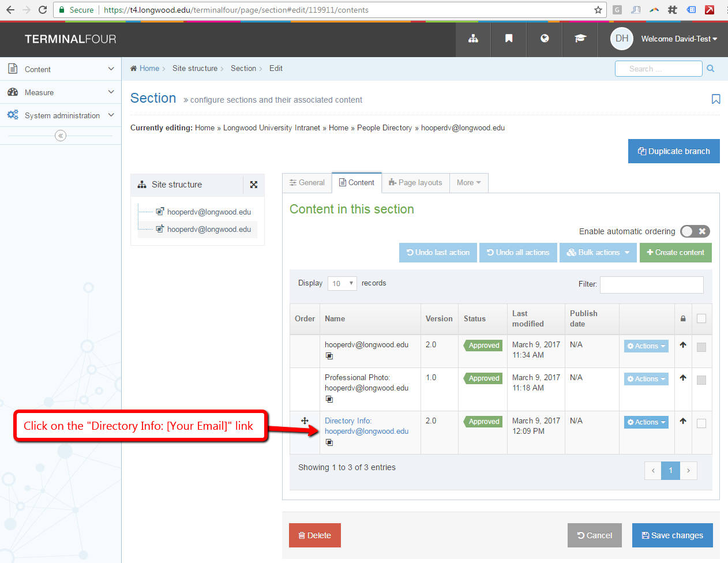Click into the Filter text field

click(652, 284)
